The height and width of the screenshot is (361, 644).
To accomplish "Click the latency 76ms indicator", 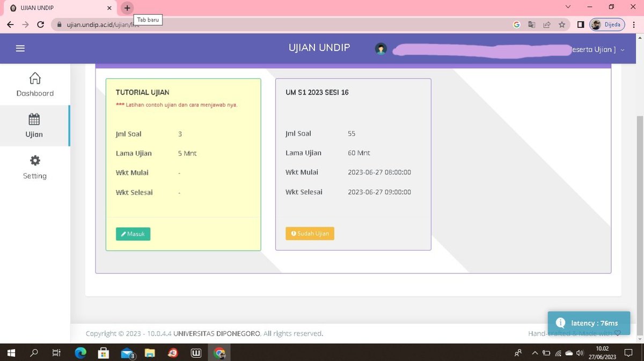I will point(589,323).
